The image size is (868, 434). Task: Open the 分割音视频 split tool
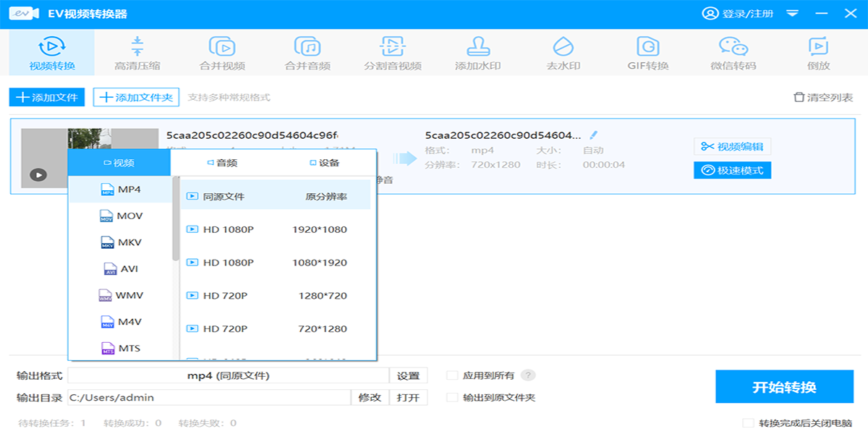392,54
